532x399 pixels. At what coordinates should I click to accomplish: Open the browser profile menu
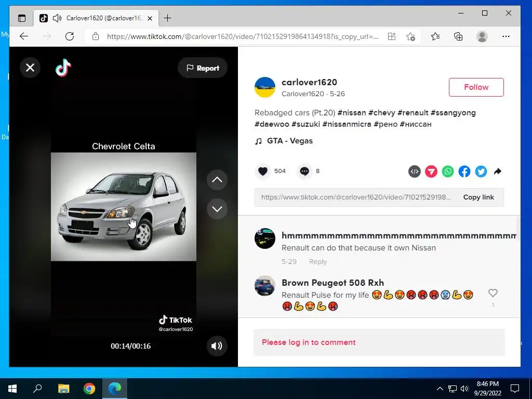(482, 36)
